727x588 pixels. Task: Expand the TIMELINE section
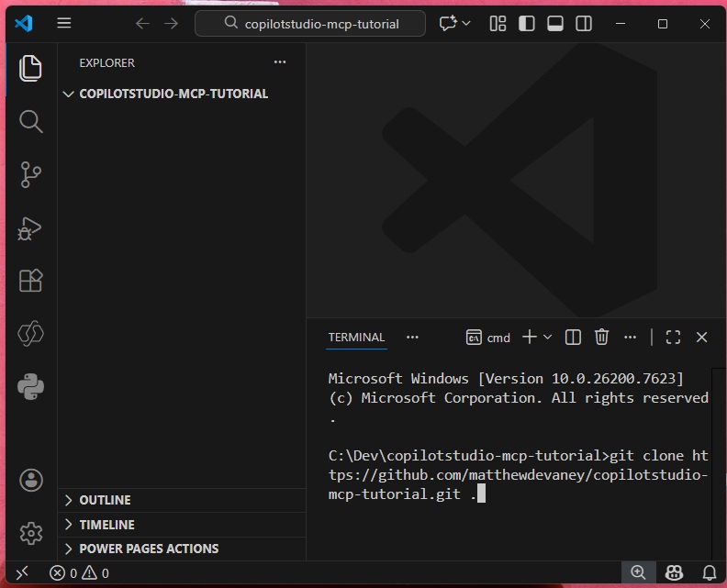(x=106, y=525)
